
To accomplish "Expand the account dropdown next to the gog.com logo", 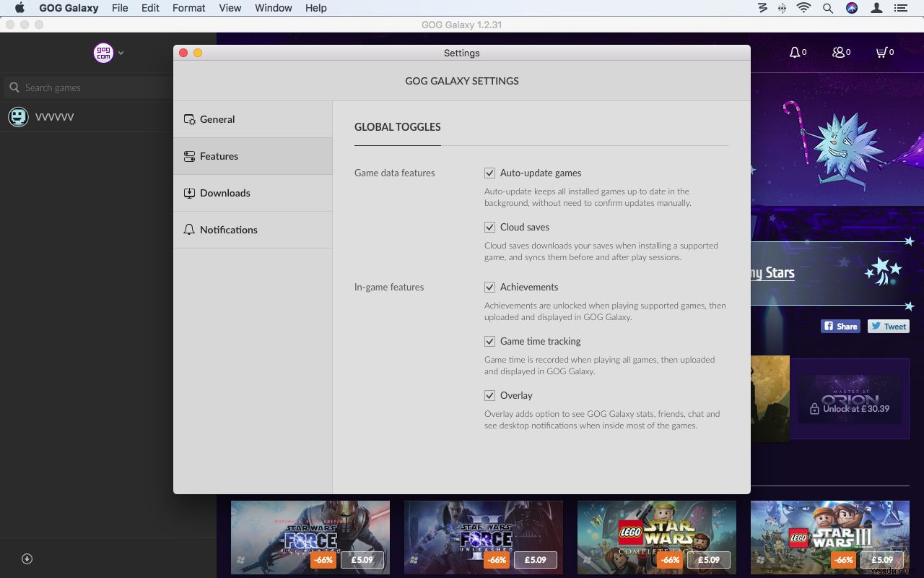I will (x=121, y=53).
